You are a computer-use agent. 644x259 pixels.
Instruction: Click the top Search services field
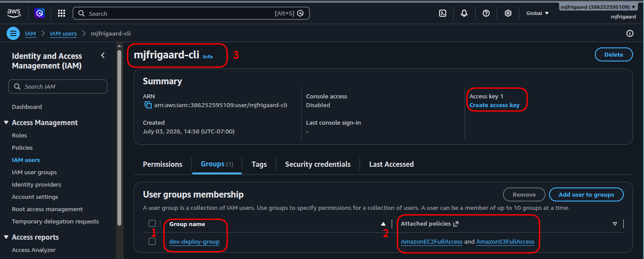pyautogui.click(x=191, y=13)
